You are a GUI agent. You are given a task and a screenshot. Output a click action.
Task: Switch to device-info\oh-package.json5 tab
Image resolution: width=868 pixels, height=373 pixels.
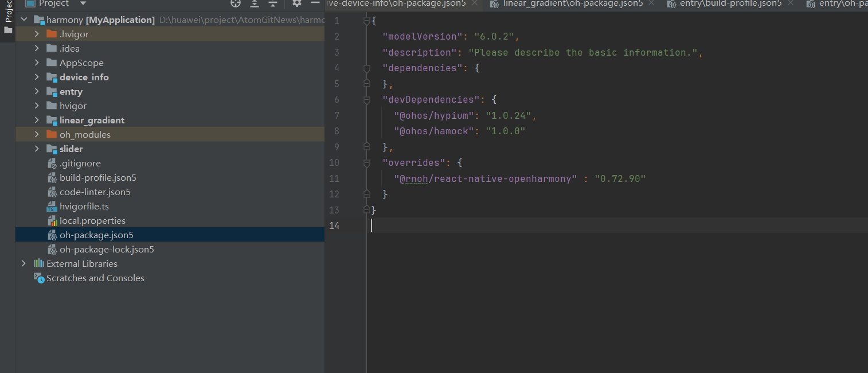396,4
